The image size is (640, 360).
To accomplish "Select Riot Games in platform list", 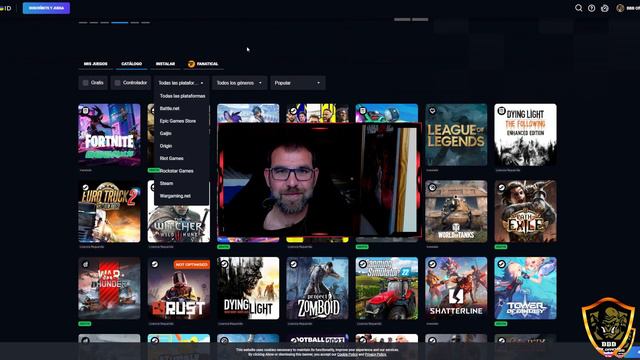I will (x=172, y=158).
